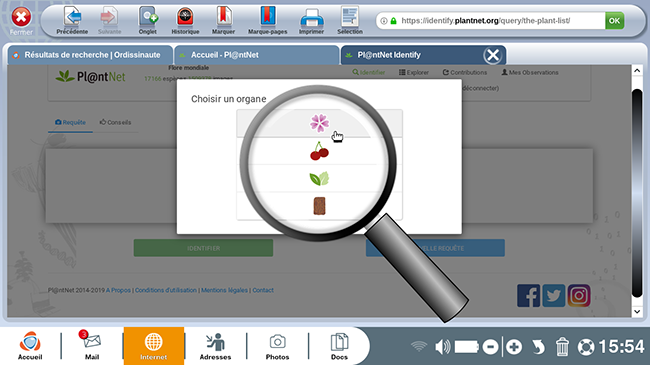Select the brown bark organ option
The image size is (650, 365).
[319, 206]
